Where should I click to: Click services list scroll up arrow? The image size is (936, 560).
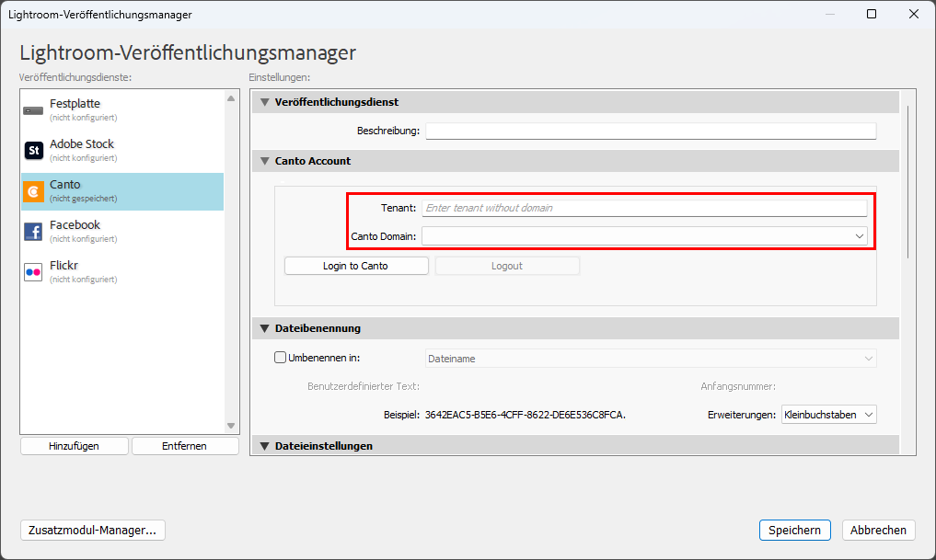click(x=231, y=98)
